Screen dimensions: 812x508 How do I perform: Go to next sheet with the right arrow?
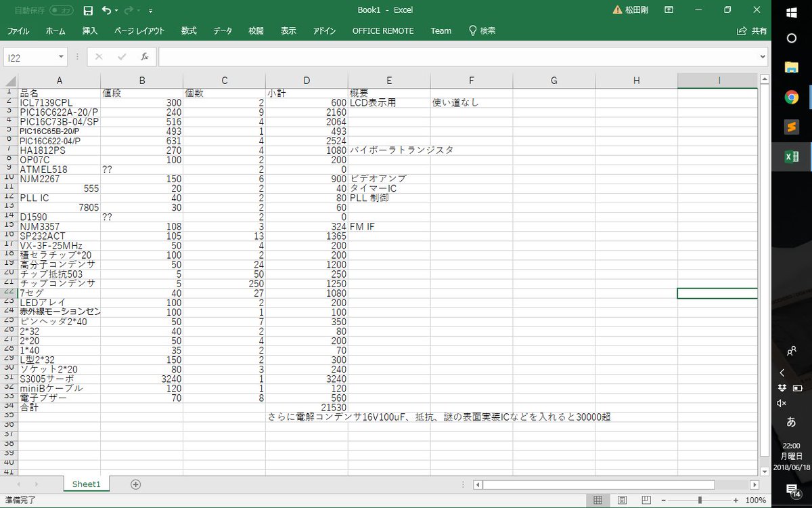click(37, 484)
